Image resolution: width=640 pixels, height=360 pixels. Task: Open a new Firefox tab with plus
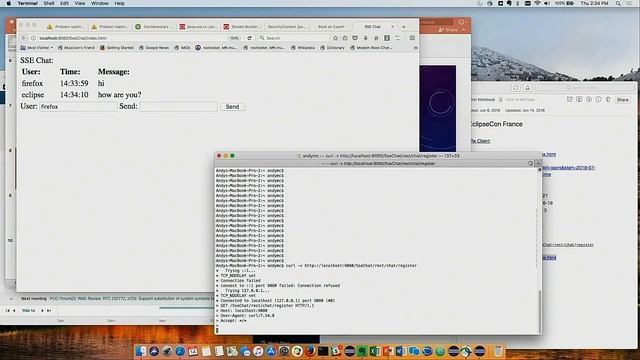coord(404,27)
